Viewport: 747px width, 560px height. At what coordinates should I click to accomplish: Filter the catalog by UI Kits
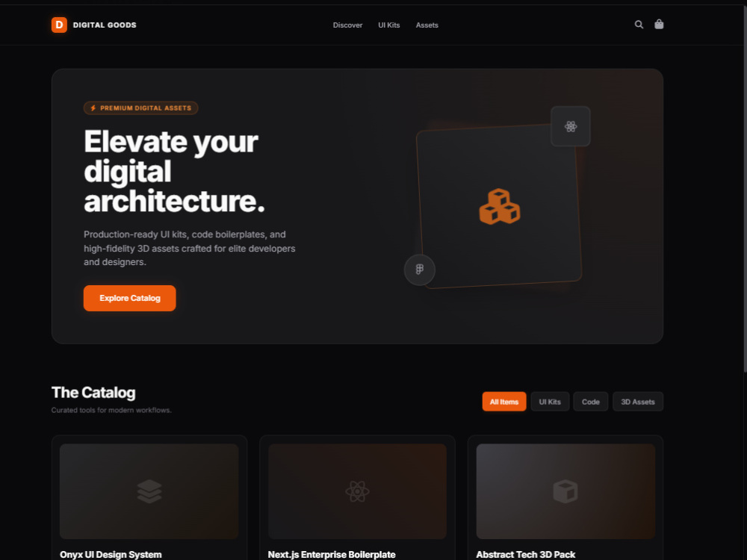[550, 402]
